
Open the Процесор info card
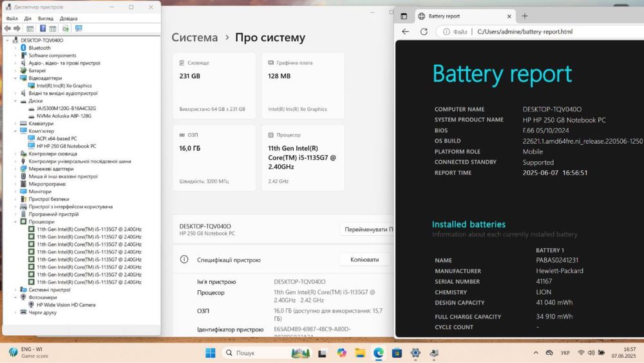303,158
